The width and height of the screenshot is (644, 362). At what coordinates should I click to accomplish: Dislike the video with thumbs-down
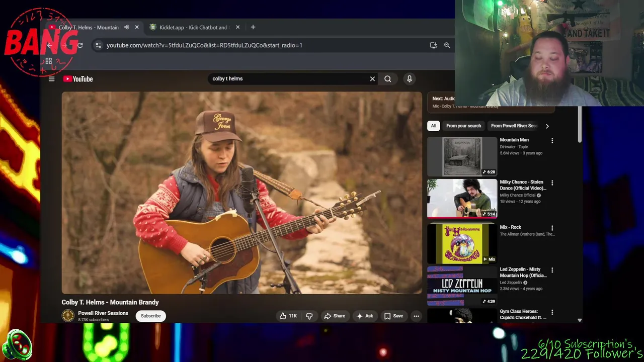point(309,316)
